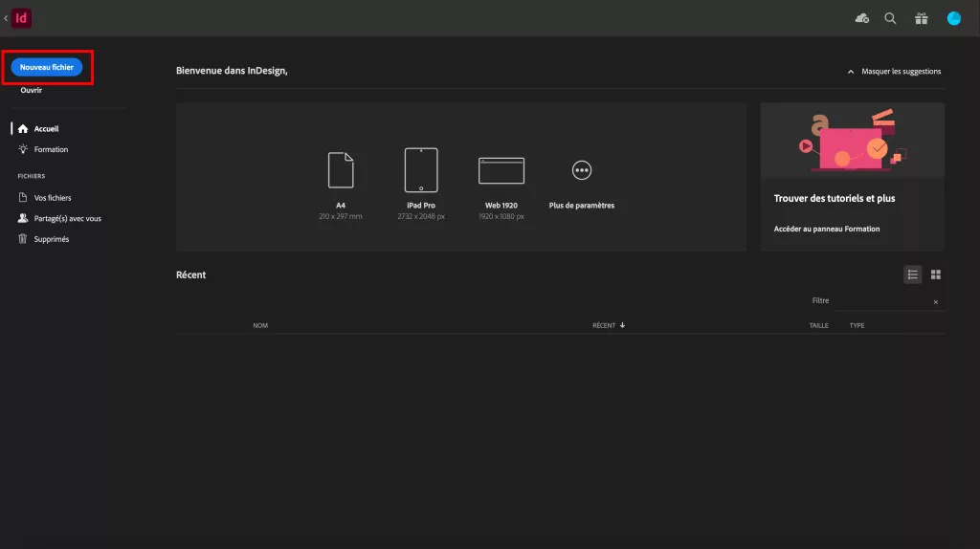The width and height of the screenshot is (980, 549).
Task: Click the InDesign app logo icon
Action: coord(21,18)
